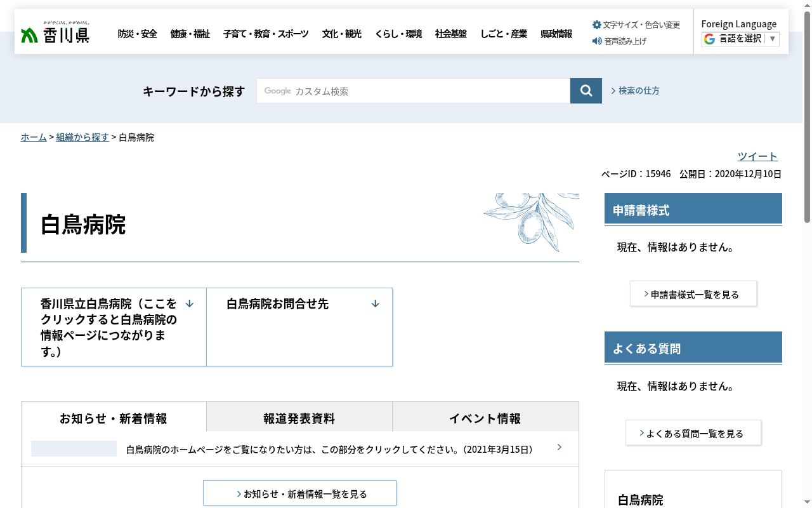Image resolution: width=812 pixels, height=508 pixels.
Task: Click the 申請書様式 sidebar heading
Action: (x=693, y=209)
